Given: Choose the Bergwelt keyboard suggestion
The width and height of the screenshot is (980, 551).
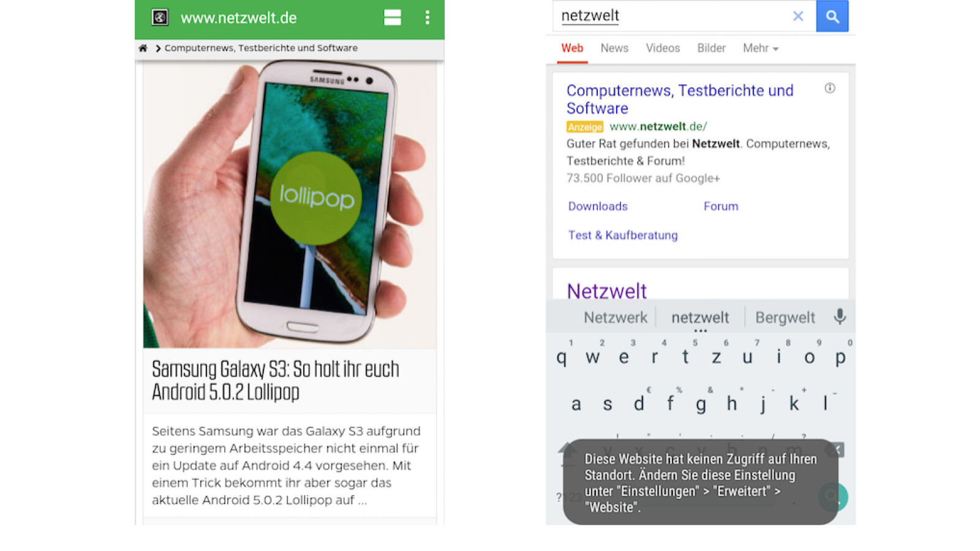Looking at the screenshot, I should coord(785,317).
